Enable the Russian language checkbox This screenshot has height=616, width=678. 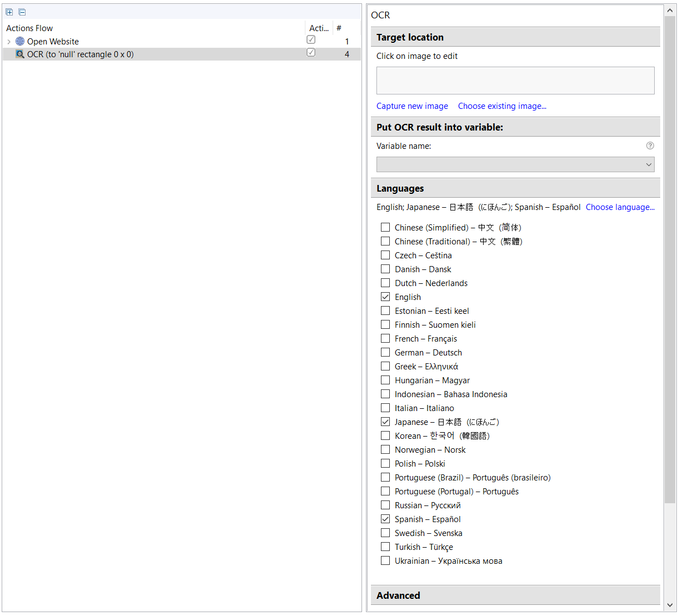385,505
